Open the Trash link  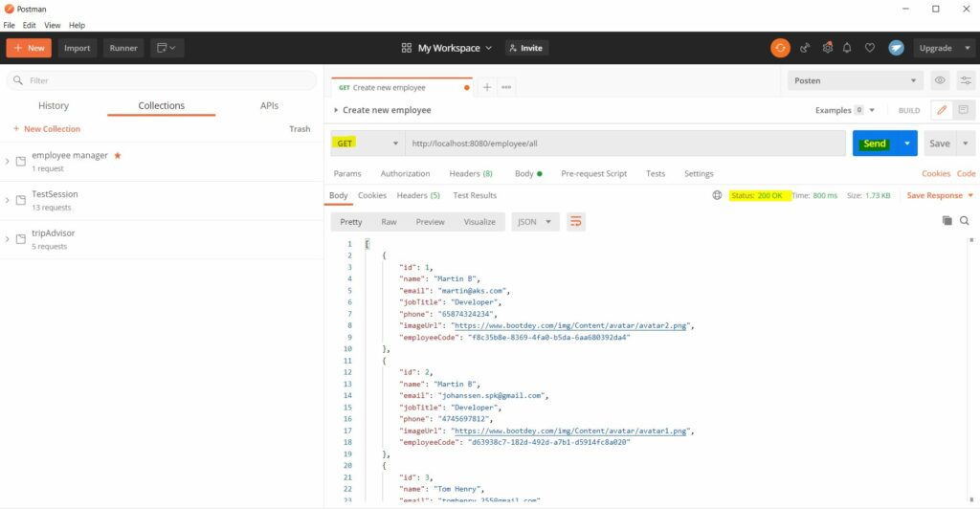[300, 128]
